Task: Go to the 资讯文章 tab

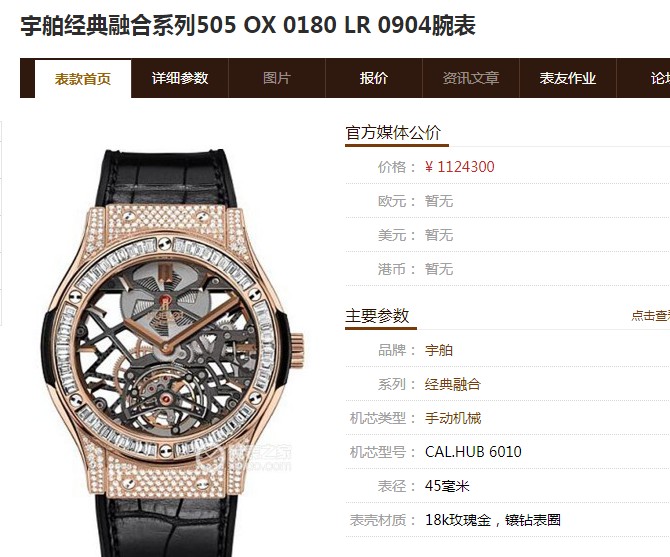Action: pyautogui.click(x=471, y=78)
